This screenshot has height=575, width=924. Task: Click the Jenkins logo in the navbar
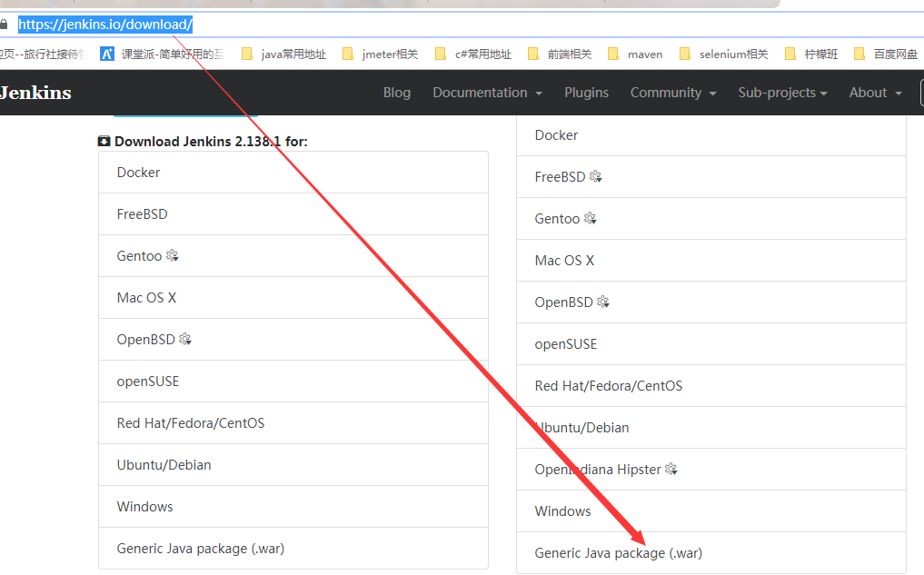pyautogui.click(x=35, y=93)
